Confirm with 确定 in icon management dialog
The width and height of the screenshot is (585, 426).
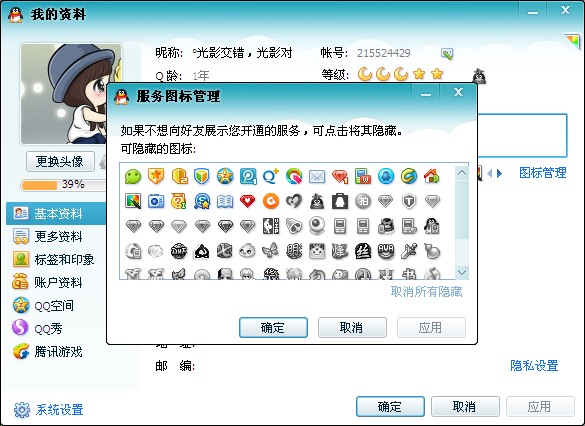coord(273,328)
